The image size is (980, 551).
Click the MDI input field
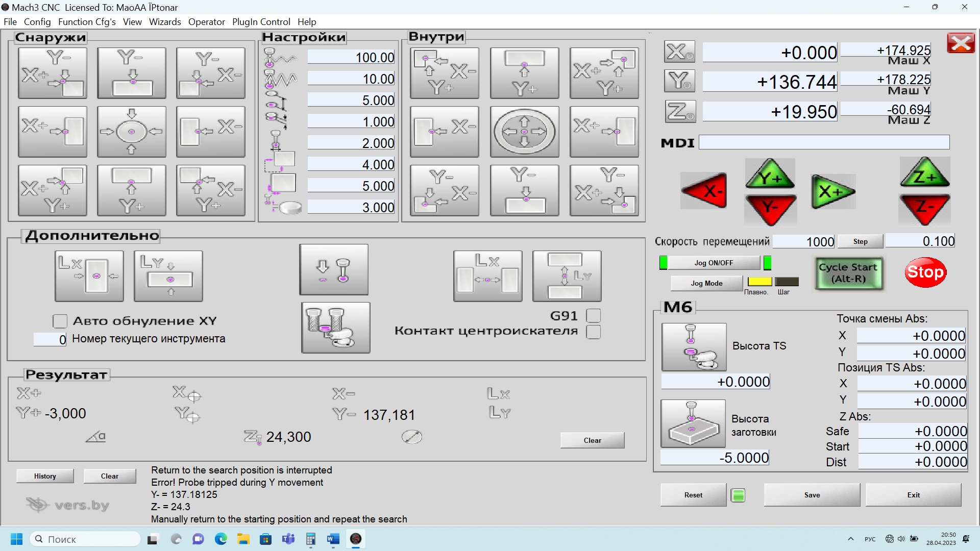coord(823,142)
